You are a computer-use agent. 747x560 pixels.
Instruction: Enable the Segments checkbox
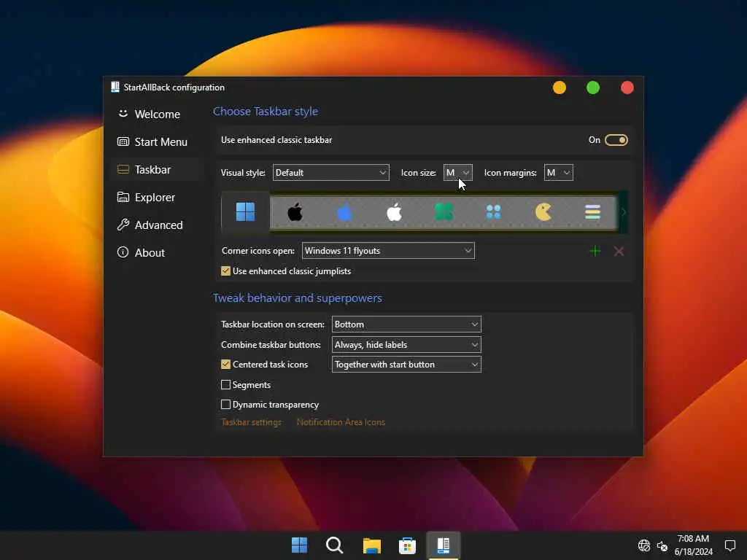point(226,385)
